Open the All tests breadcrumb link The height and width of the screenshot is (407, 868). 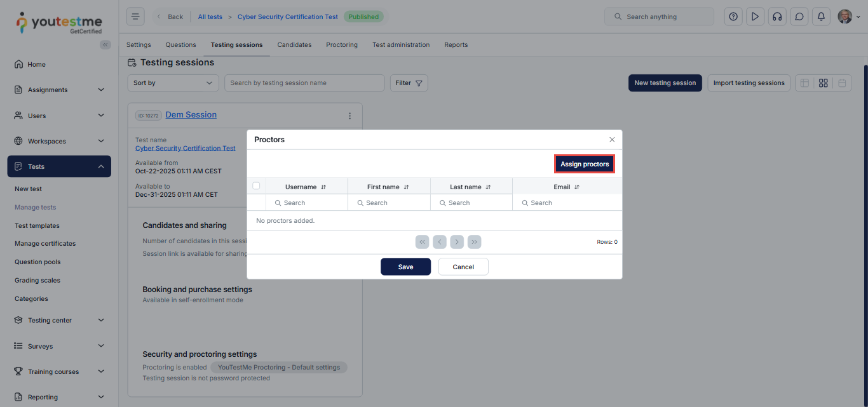210,17
